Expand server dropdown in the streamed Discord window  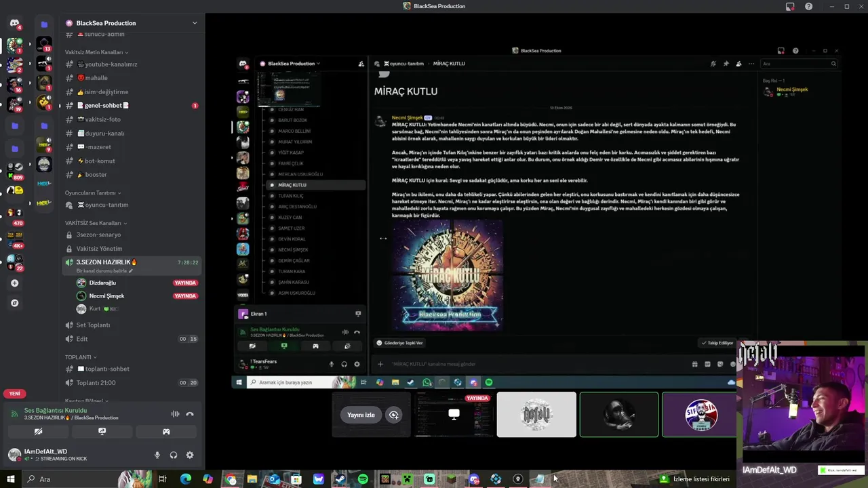coord(318,64)
